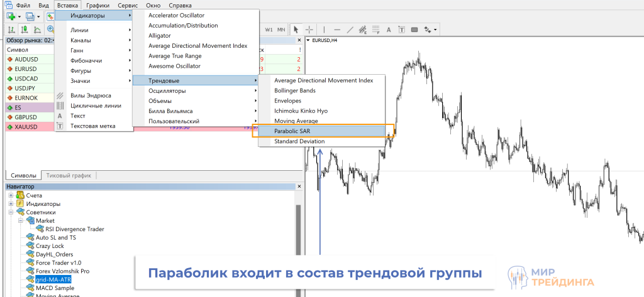Click the Советники advisors hat icon
Screen dimensions: 644x297
(19, 212)
